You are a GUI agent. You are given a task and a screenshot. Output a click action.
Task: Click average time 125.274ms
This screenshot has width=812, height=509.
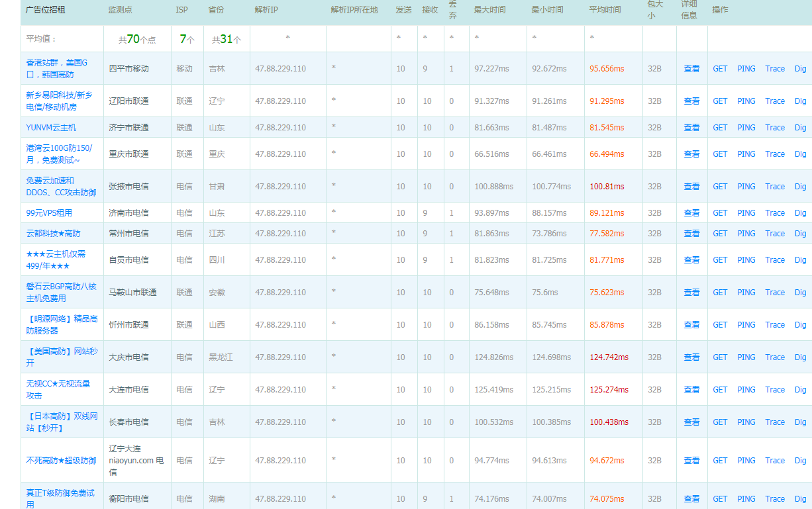[x=609, y=390]
